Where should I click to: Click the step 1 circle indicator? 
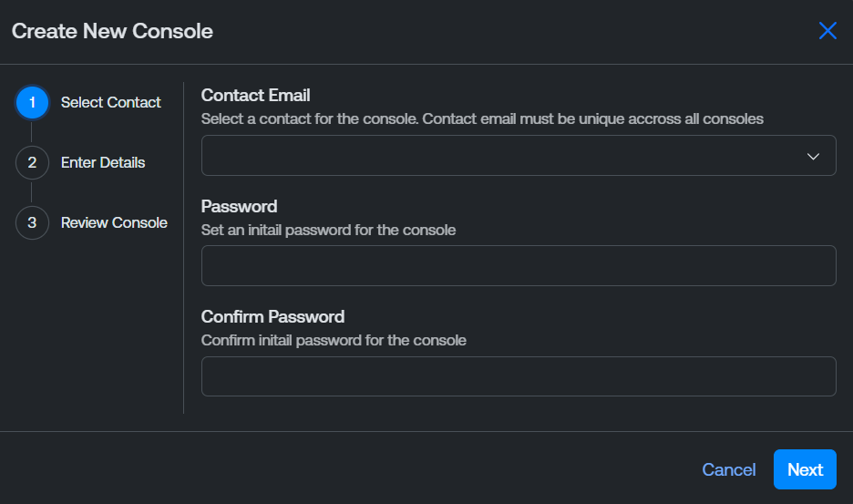(32, 103)
